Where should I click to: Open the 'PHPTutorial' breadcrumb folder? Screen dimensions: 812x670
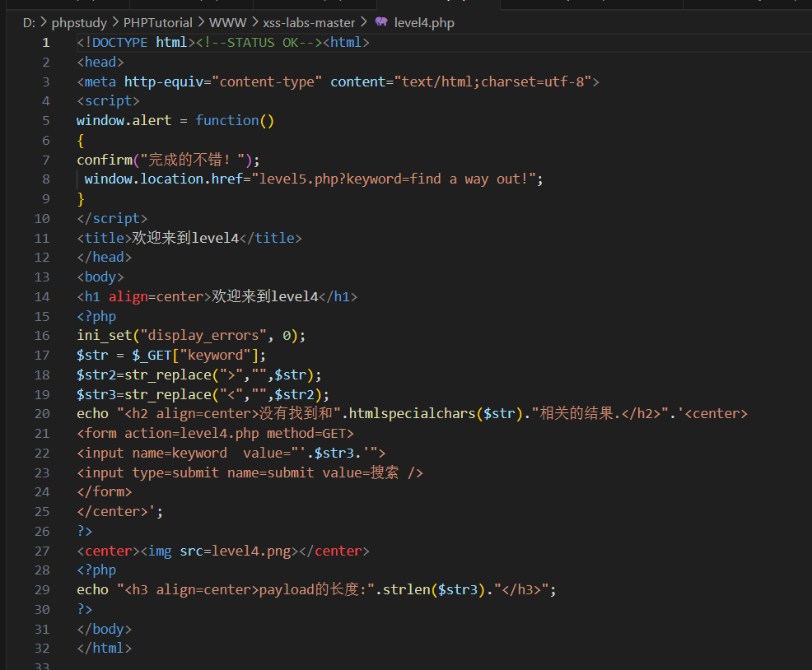point(158,23)
